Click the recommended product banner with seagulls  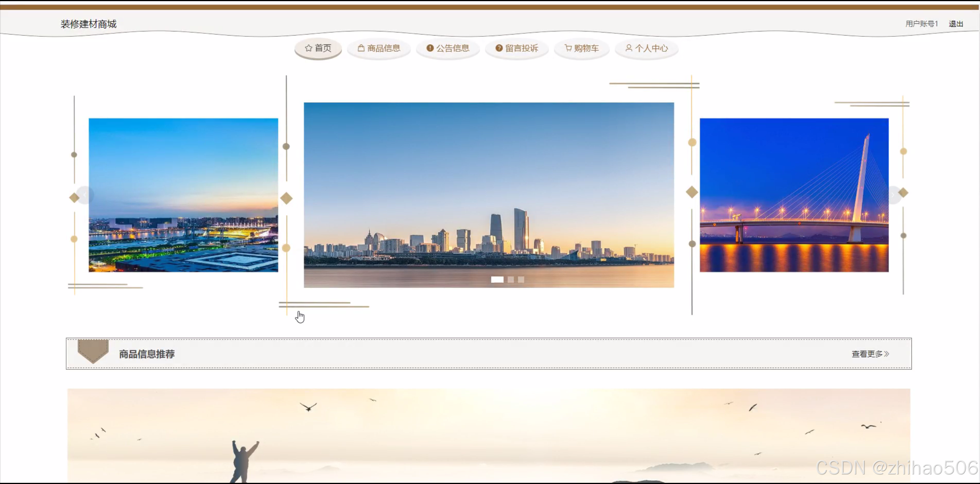click(489, 436)
